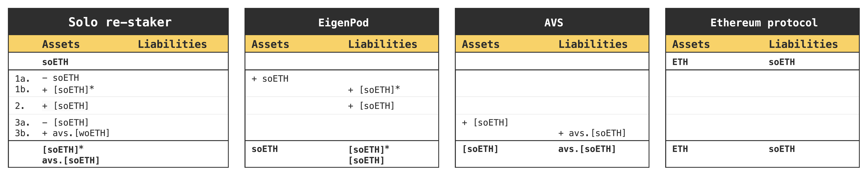Viewport: 868px width, 176px height.
Task: Select the Ethereum protocol header
Action: click(764, 23)
